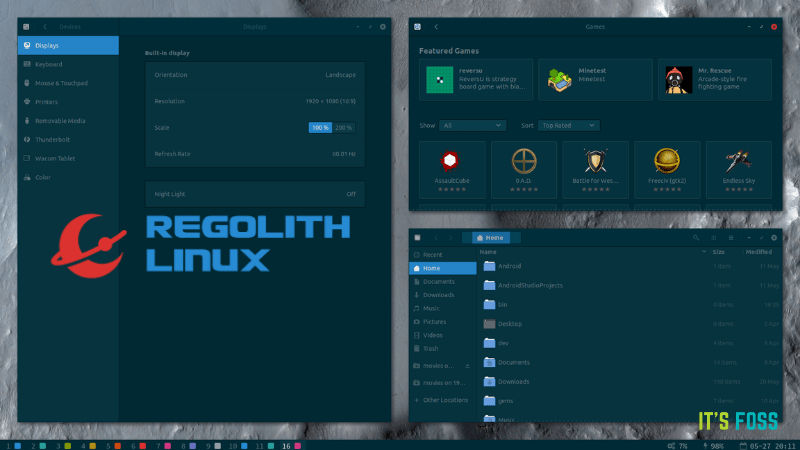Open Music in Files sidebar

pos(443,308)
